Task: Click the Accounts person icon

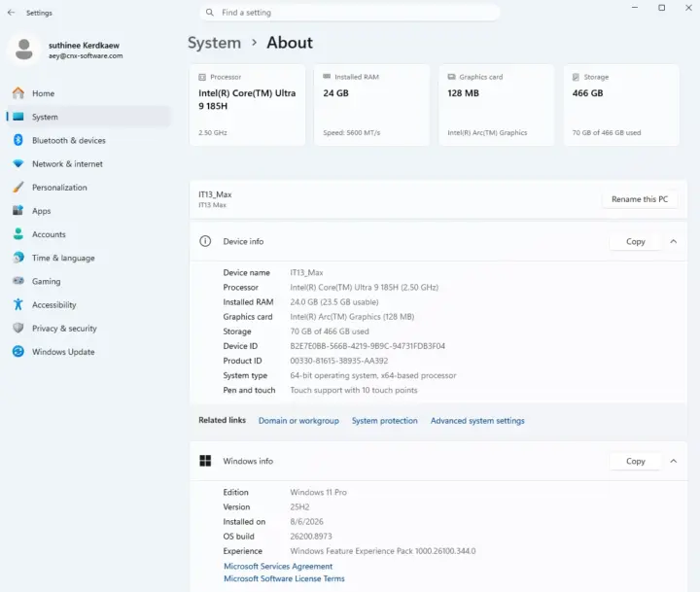Action: 18,234
